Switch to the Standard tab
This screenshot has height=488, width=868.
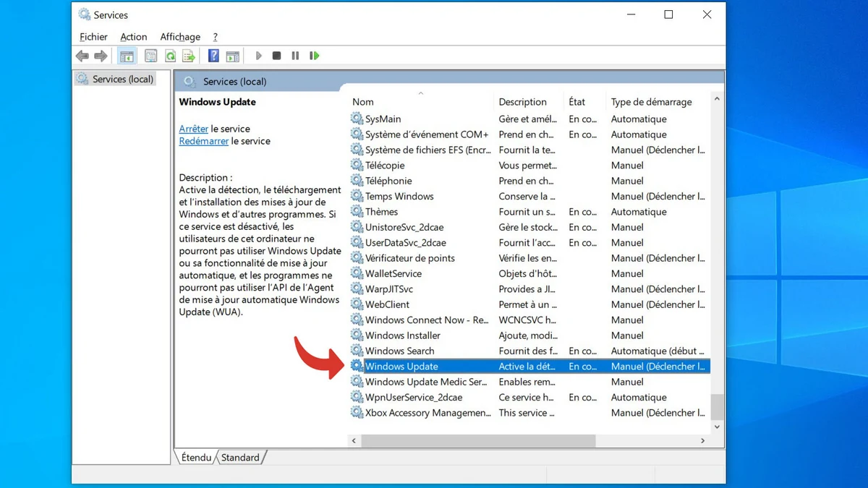click(240, 458)
